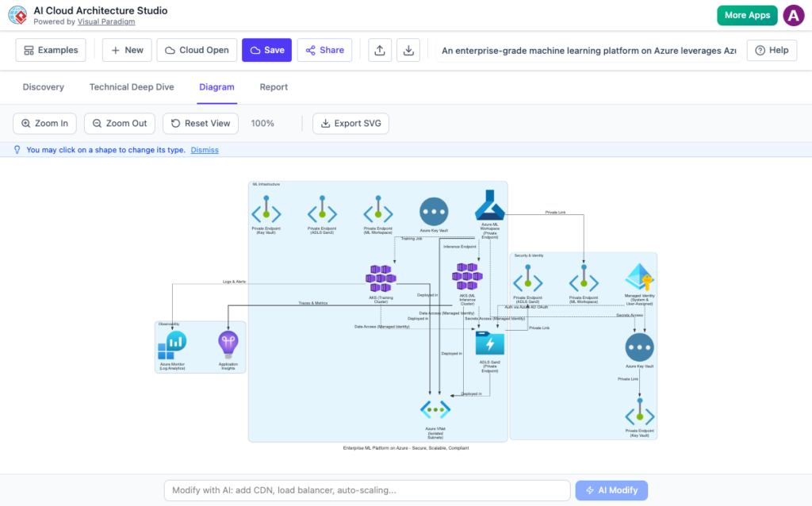812x506 pixels.
Task: Save the current project
Action: point(266,49)
